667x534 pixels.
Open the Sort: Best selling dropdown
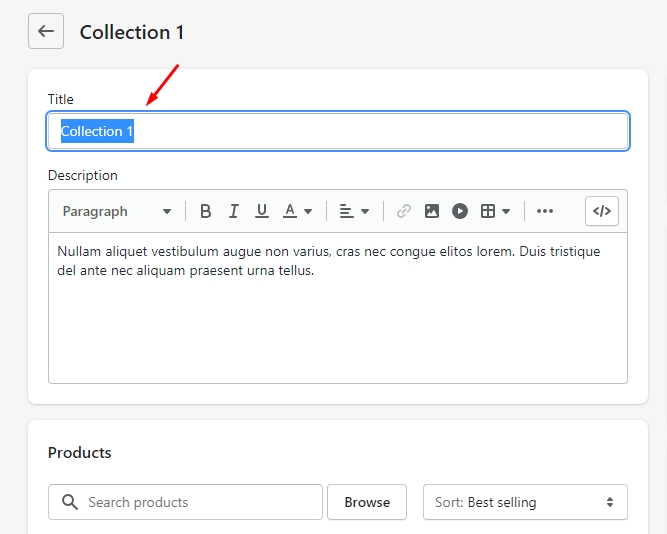click(x=525, y=502)
